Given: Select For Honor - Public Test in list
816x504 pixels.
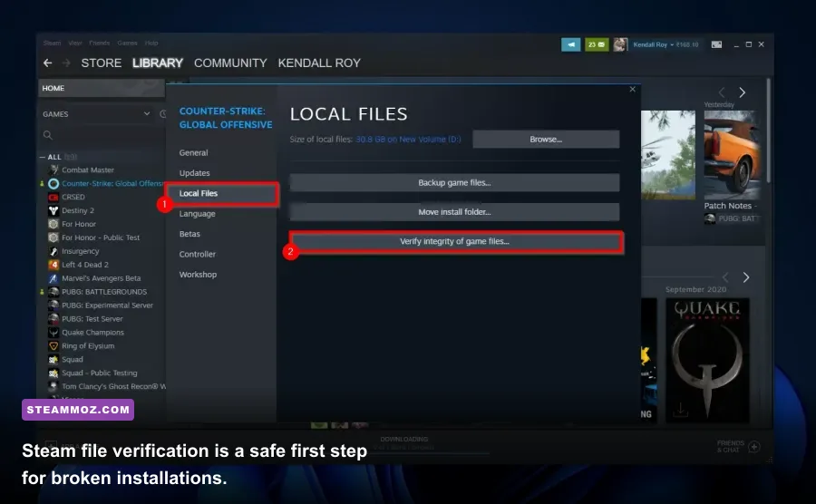Looking at the screenshot, I should click(101, 237).
